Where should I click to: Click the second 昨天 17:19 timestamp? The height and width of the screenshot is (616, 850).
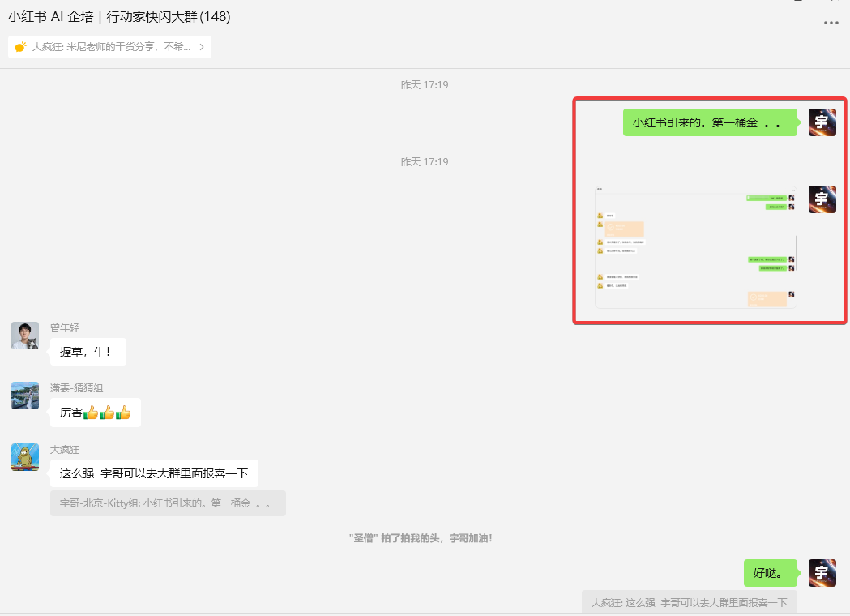425,161
